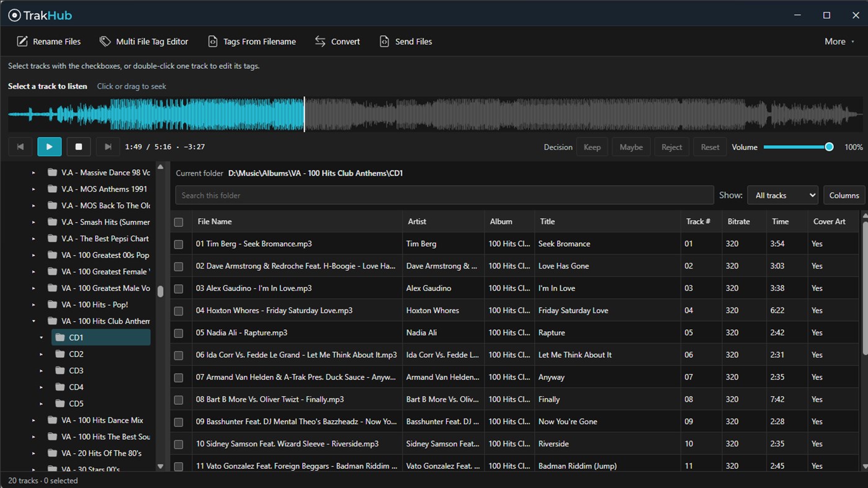Viewport: 868px width, 488px height.
Task: Click the Rename Files pencil icon
Action: pyautogui.click(x=22, y=42)
